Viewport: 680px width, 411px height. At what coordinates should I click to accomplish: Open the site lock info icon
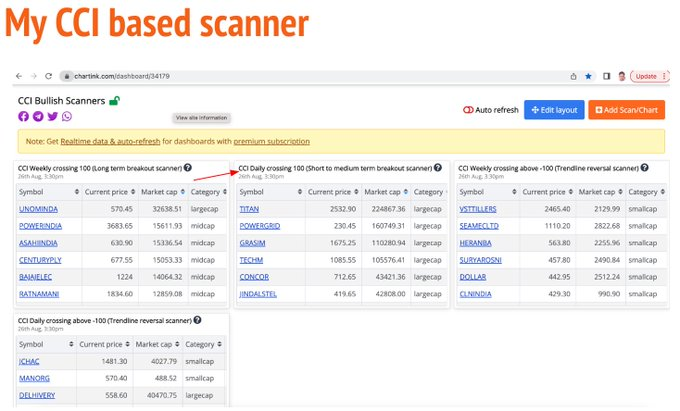(x=66, y=76)
